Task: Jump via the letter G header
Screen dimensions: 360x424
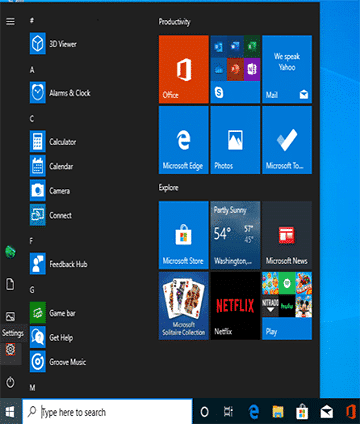Action: pyautogui.click(x=32, y=290)
